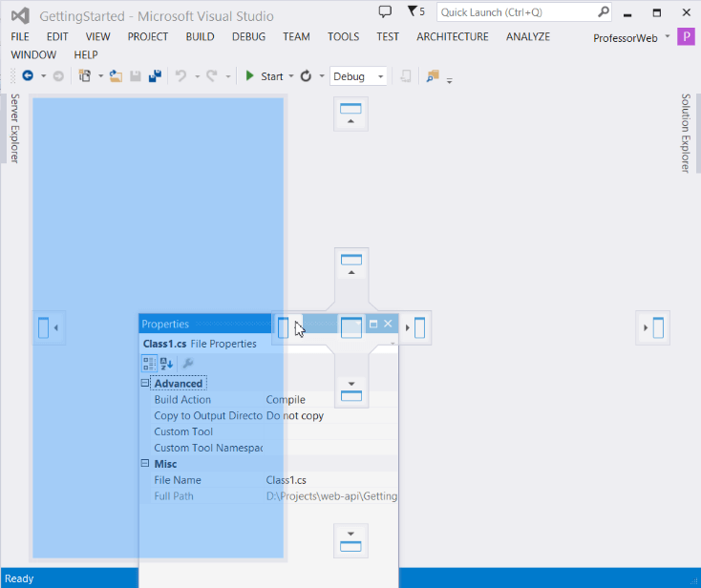Click the inner dock-left guide icon

(287, 328)
